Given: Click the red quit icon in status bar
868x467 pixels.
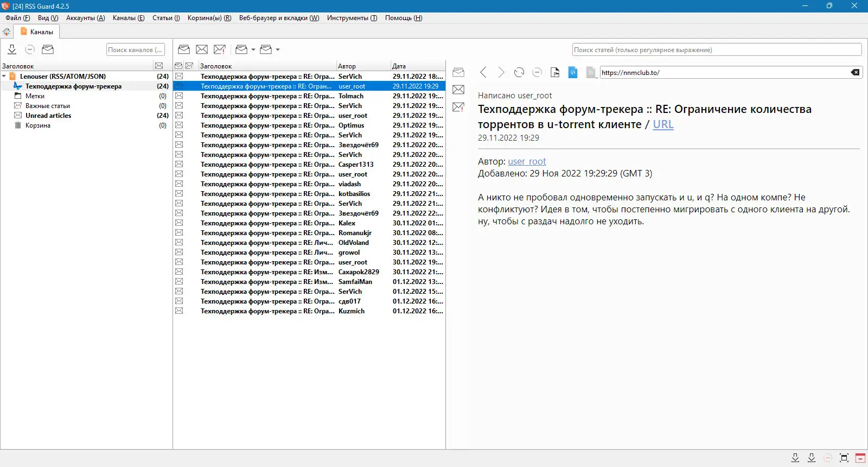Looking at the screenshot, I should click(x=860, y=458).
